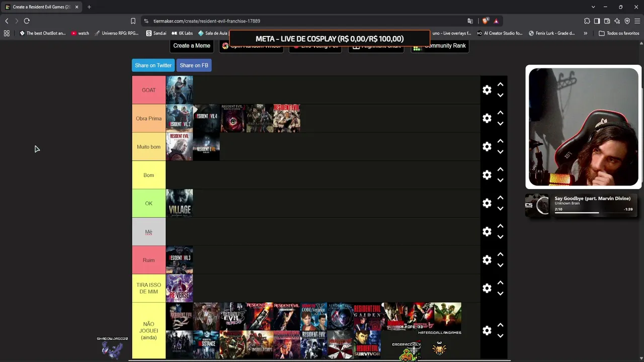Click the NÃO JOGUEI (ainda) tier label

149,330
